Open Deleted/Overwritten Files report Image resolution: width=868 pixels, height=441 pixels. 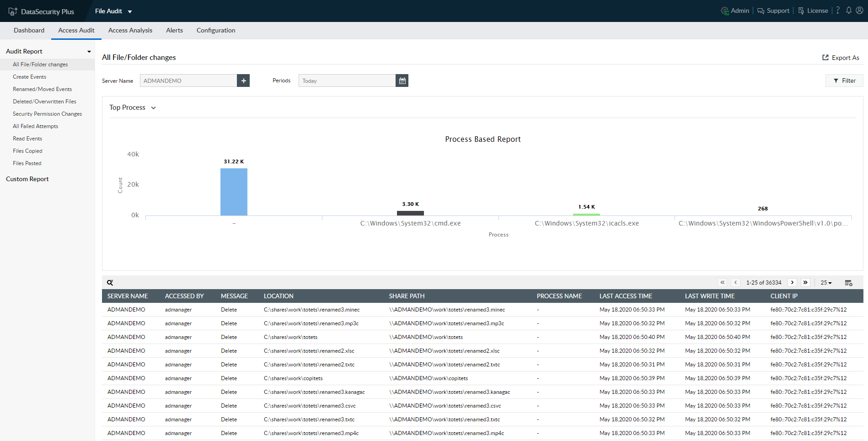click(44, 102)
